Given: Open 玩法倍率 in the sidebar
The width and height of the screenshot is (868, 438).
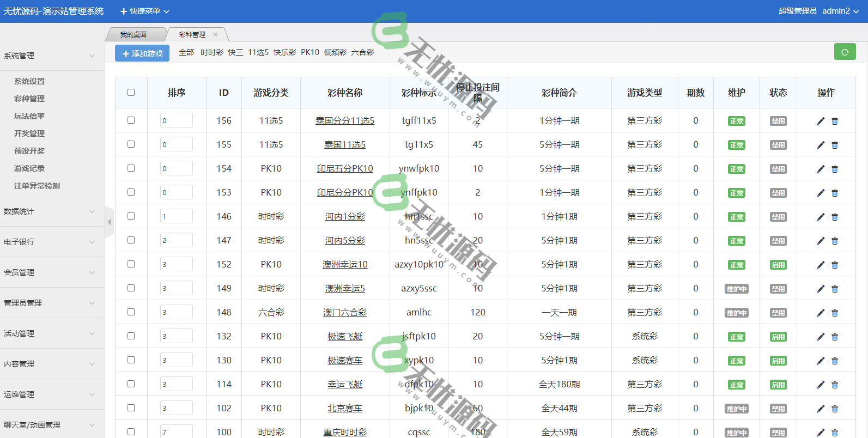Looking at the screenshot, I should pos(29,116).
